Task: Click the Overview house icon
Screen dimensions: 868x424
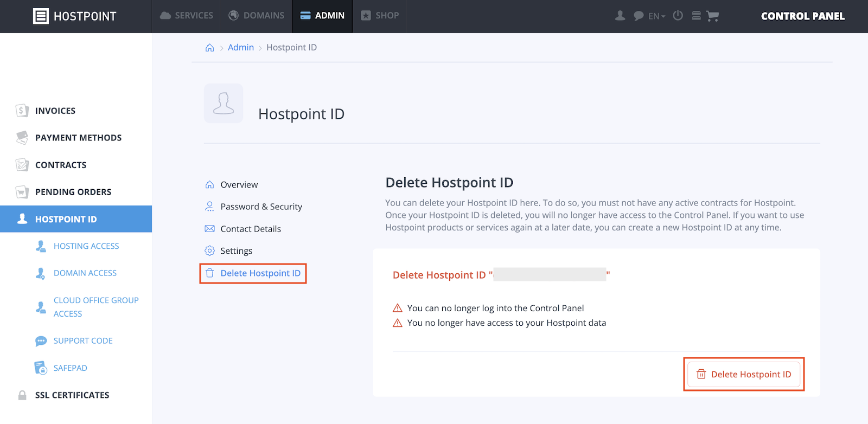Action: [x=209, y=184]
